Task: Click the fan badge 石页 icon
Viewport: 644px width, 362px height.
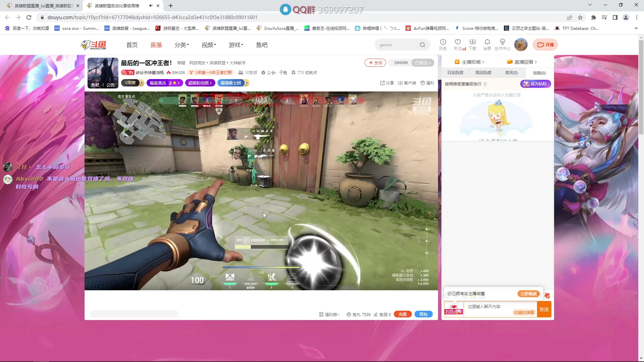Action: point(453,309)
